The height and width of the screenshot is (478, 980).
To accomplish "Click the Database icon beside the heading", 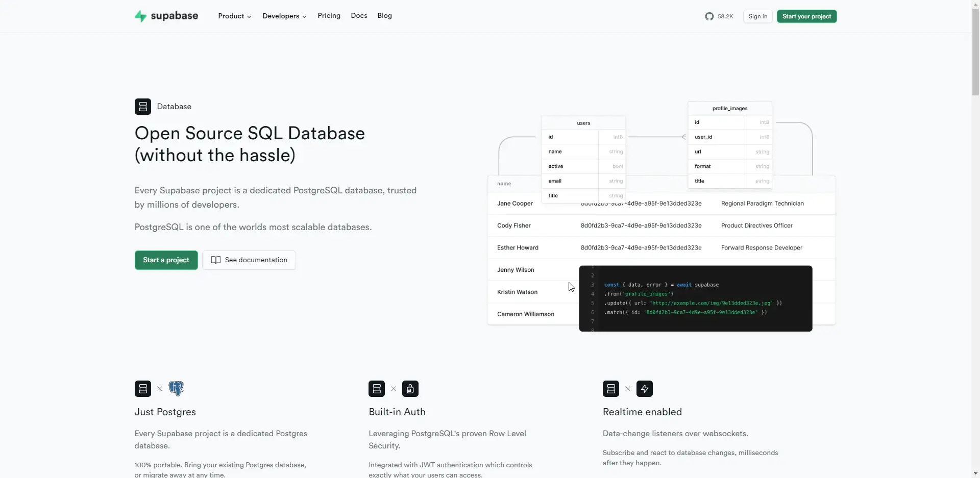I will pyautogui.click(x=143, y=107).
